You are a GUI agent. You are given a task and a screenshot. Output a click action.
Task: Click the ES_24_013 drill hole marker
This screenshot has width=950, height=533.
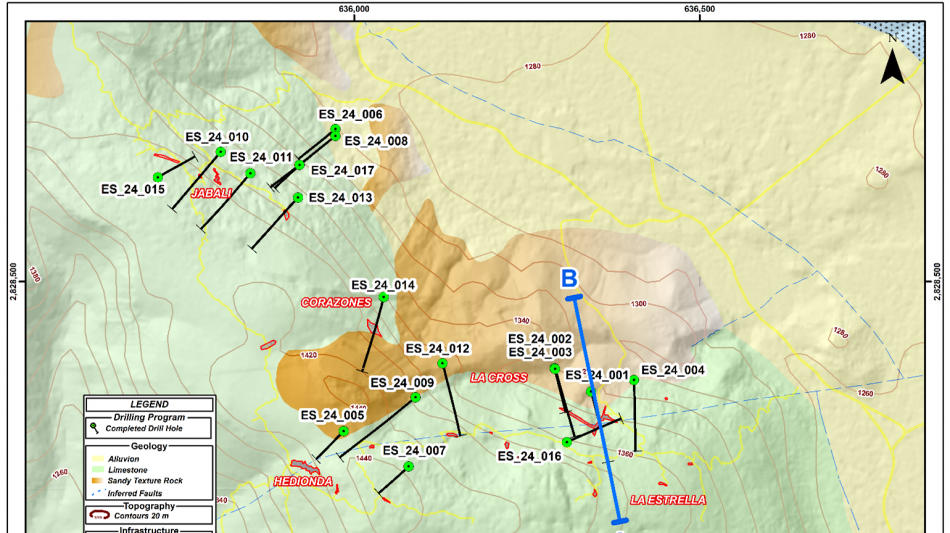(297, 198)
